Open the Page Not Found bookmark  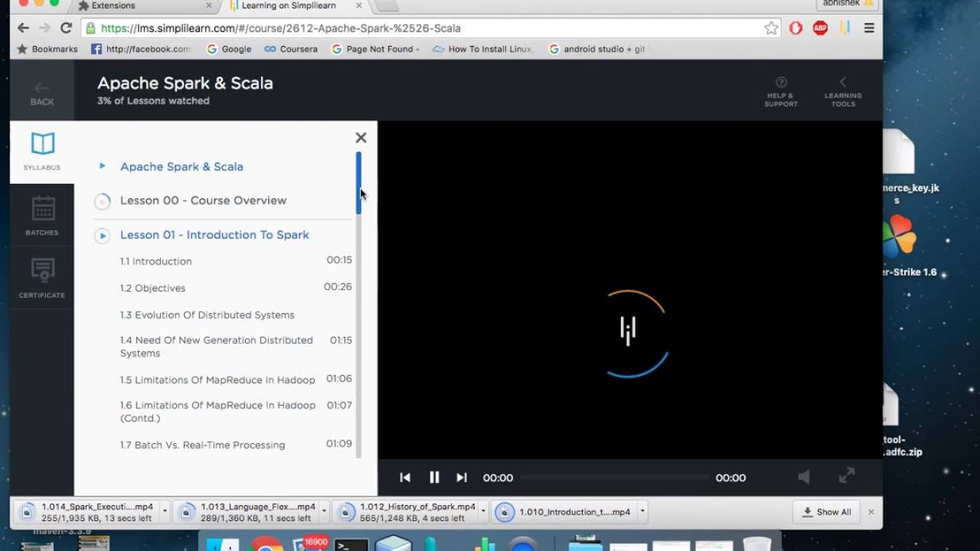(375, 49)
